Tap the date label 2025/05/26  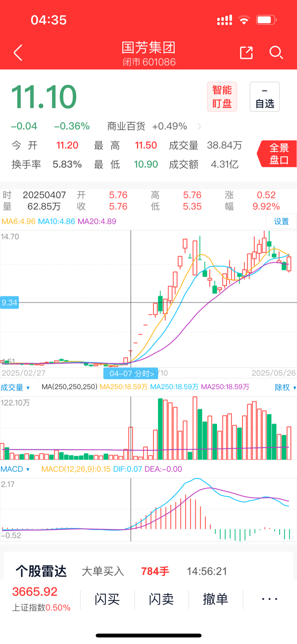pyautogui.click(x=274, y=373)
